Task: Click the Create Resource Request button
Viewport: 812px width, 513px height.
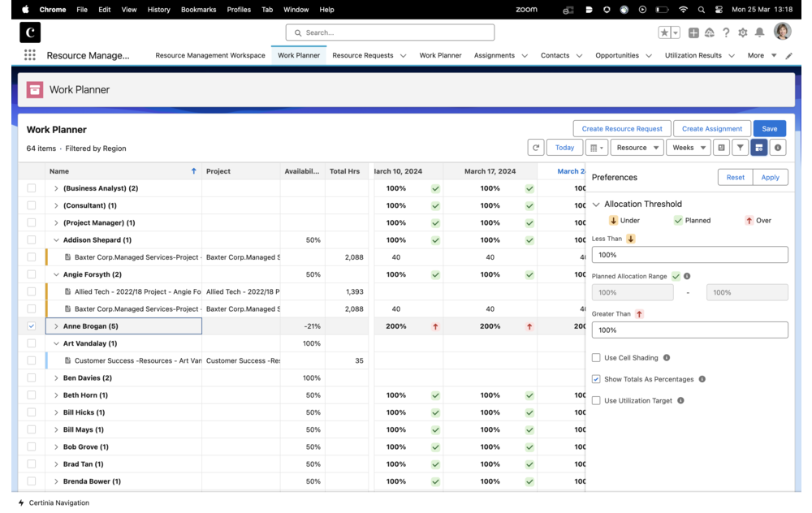Action: pos(621,128)
